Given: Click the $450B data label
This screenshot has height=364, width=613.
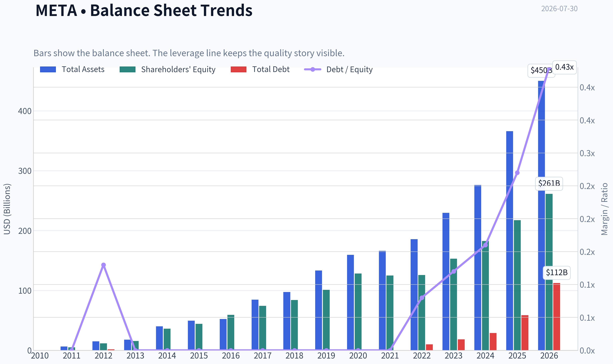Looking at the screenshot, I should pyautogui.click(x=541, y=70).
